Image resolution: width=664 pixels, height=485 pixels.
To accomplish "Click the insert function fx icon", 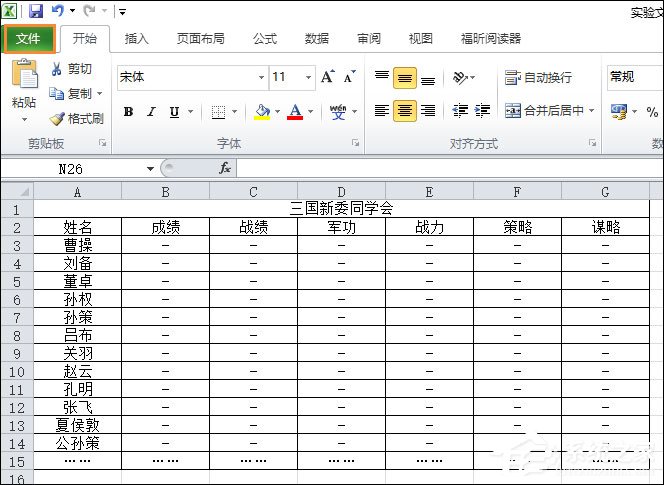I will click(225, 169).
